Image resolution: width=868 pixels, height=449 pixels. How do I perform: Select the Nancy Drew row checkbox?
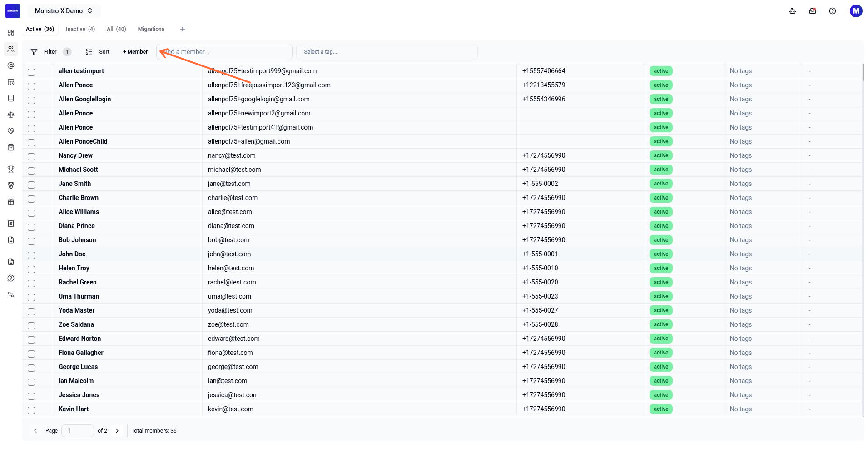31,156
